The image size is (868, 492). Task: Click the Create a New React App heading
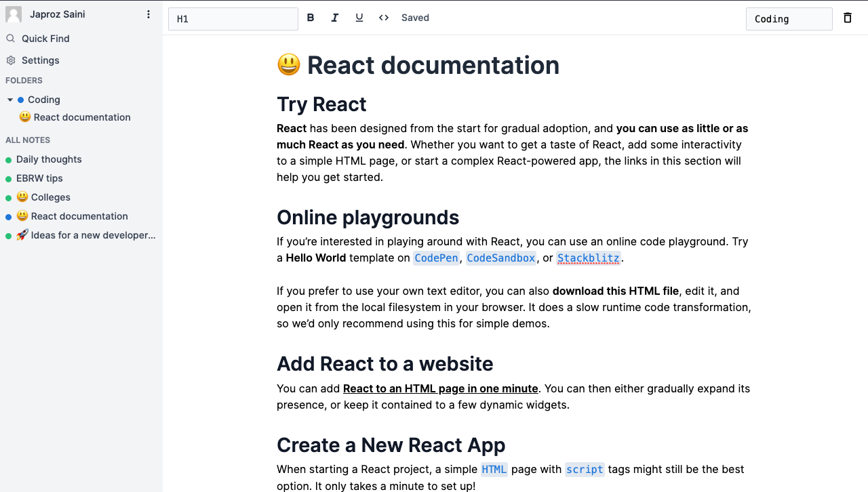pyautogui.click(x=391, y=445)
